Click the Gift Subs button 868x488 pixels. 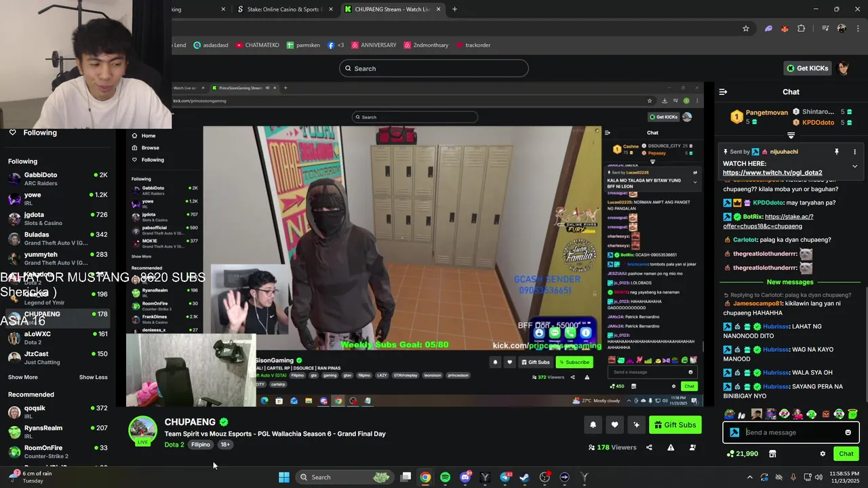point(675,425)
